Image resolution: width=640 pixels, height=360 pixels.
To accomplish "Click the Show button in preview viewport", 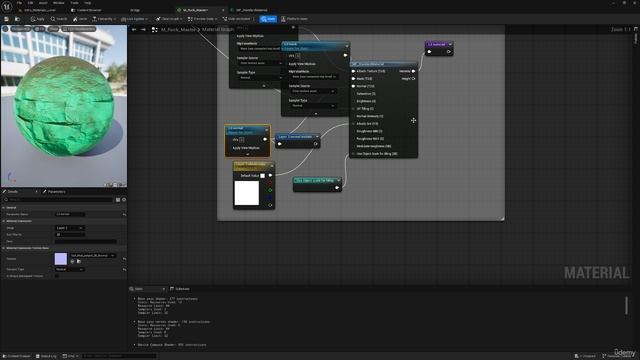I will [53, 29].
